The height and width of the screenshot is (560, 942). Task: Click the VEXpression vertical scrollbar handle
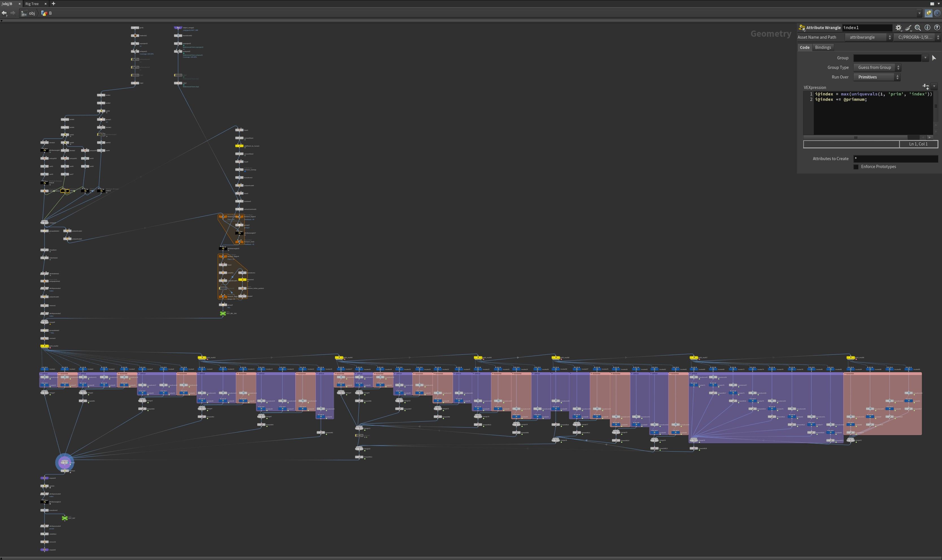(936, 106)
